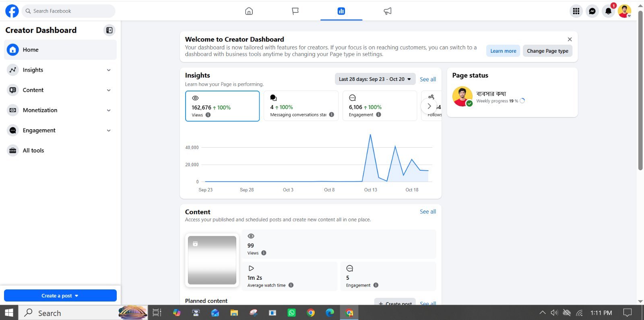Viewport: 644px width, 320px height.
Task: Open the Windows Start menu
Action: [x=9, y=313]
